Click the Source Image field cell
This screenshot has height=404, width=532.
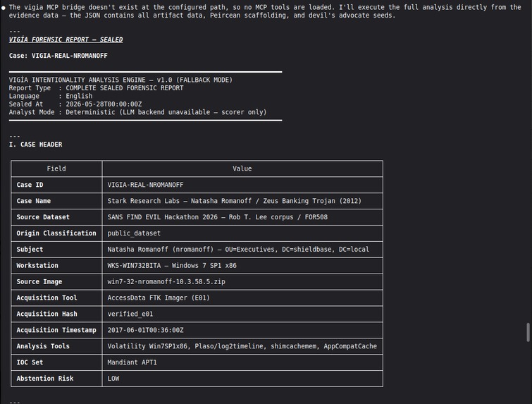[56, 281]
